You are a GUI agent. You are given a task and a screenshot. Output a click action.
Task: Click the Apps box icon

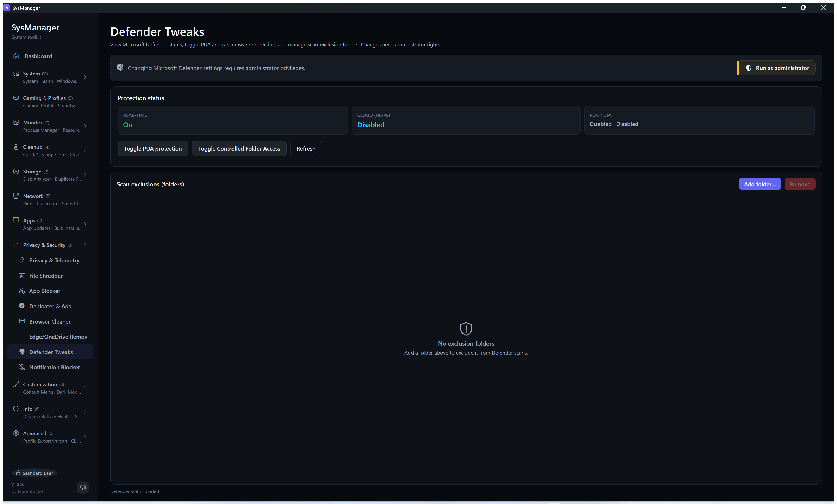click(x=16, y=220)
